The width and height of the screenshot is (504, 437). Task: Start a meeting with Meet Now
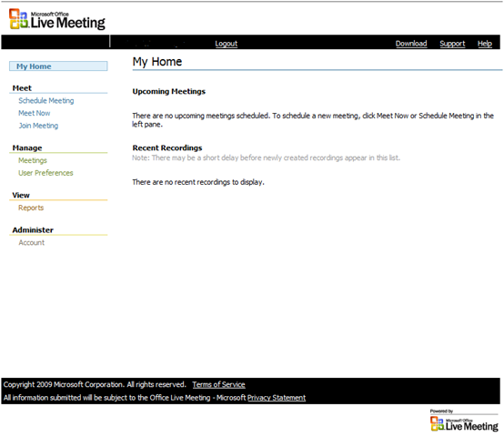[34, 113]
